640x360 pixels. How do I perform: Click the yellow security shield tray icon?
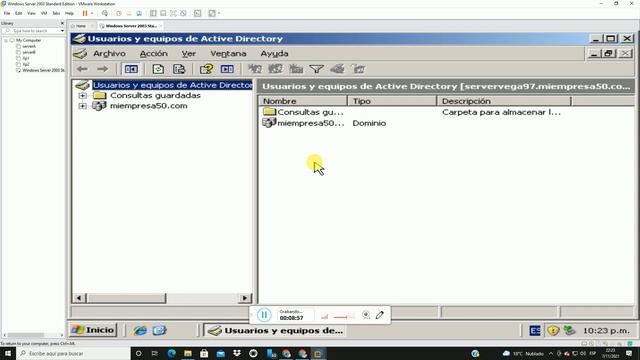coord(553,330)
